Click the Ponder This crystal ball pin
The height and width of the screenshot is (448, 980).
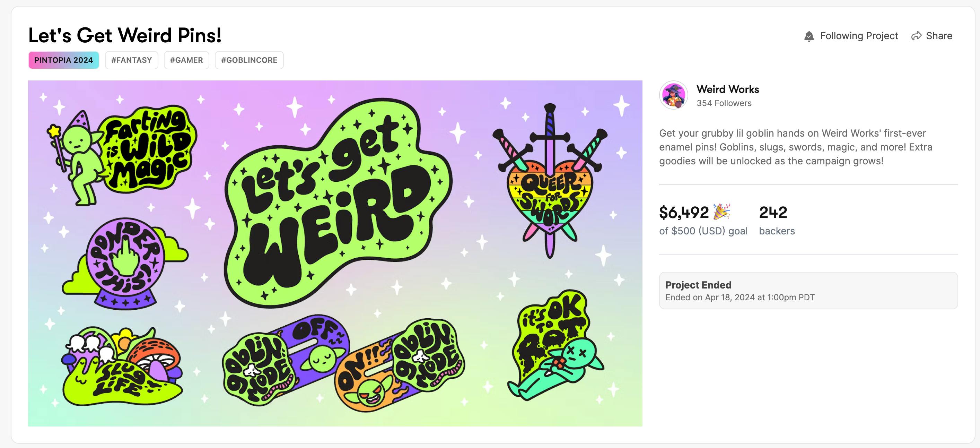pos(125,262)
